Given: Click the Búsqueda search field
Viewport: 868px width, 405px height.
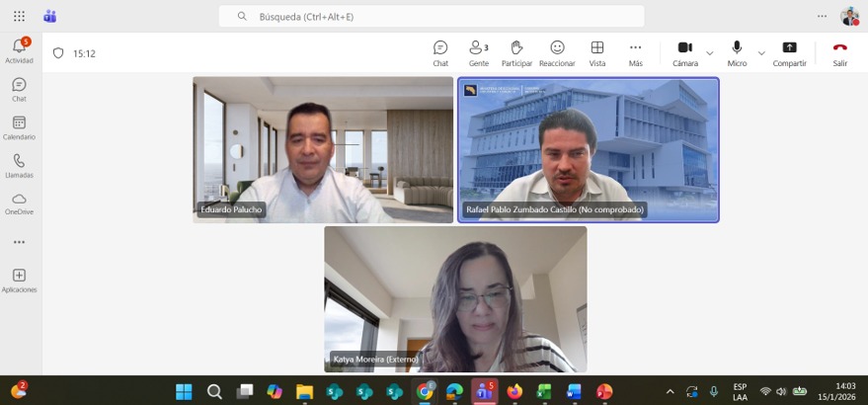Looking at the screenshot, I should coord(432,16).
